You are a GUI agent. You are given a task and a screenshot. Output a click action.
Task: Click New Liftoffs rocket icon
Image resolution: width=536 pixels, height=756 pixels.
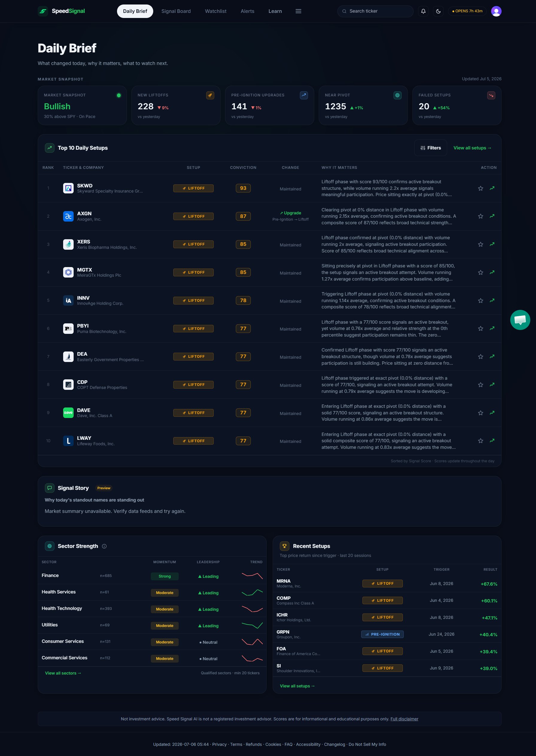210,96
